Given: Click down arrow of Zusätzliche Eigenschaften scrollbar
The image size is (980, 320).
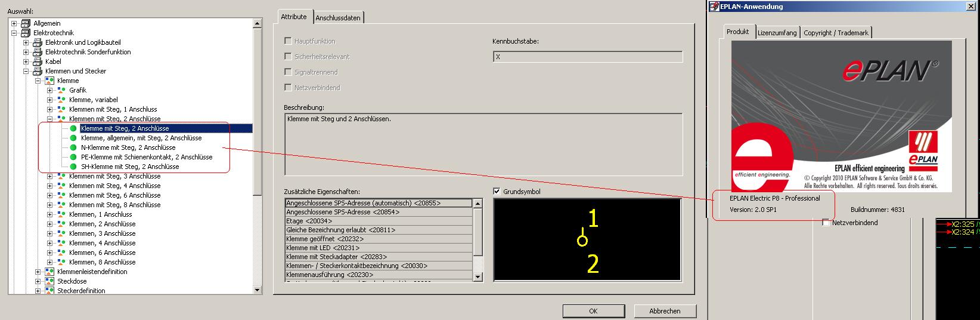Looking at the screenshot, I should (477, 276).
